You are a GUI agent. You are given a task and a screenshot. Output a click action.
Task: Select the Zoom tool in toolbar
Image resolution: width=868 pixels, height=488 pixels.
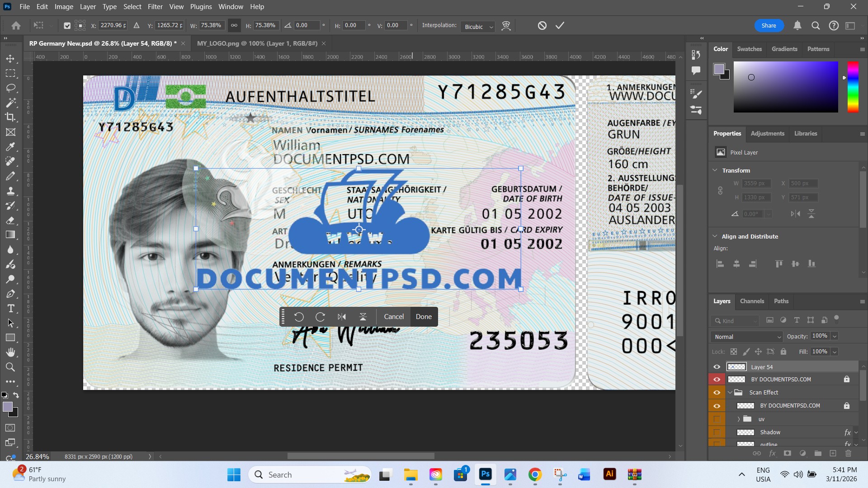click(10, 367)
